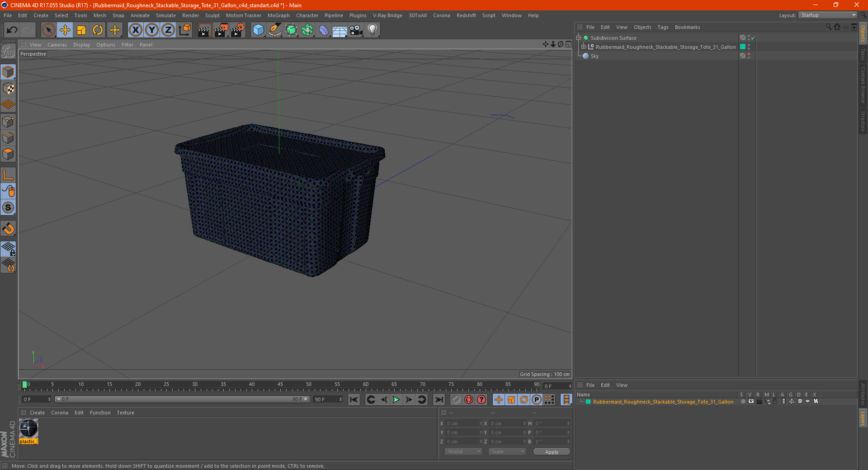Go to start of animation
This screenshot has width=868, height=470.
tap(354, 399)
